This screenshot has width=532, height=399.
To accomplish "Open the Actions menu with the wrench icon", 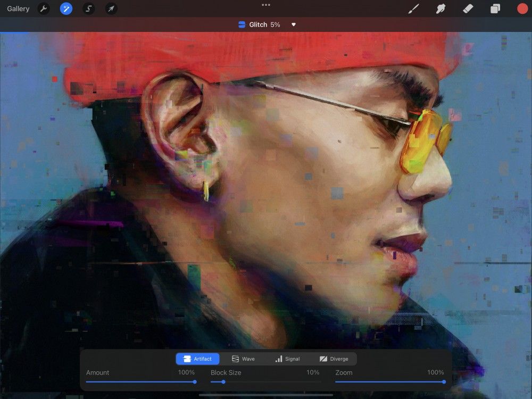I will tap(44, 9).
